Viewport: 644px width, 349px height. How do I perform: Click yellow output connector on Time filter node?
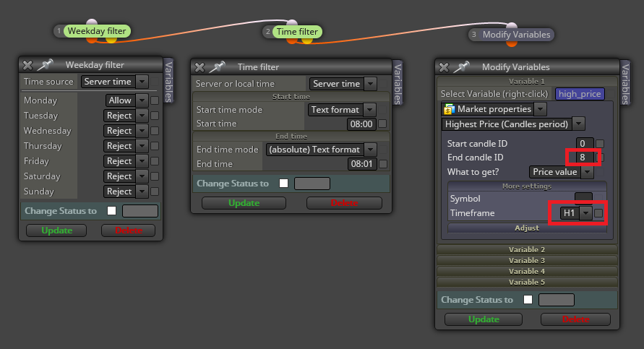coord(307,40)
